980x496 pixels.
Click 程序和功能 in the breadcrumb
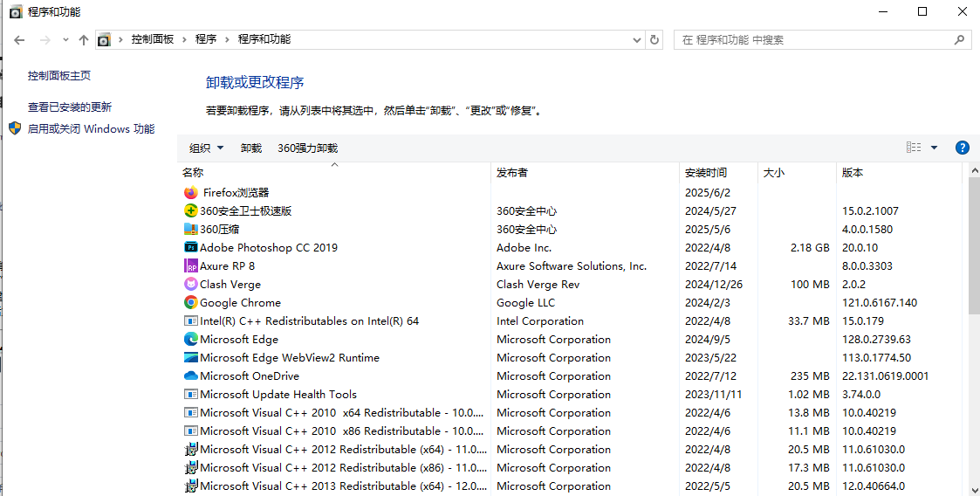tap(264, 38)
